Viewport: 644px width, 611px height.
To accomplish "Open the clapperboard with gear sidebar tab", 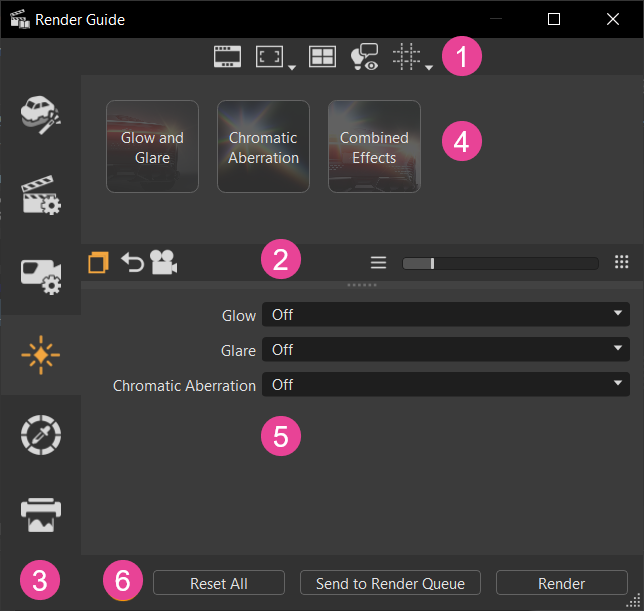I will pyautogui.click(x=41, y=195).
